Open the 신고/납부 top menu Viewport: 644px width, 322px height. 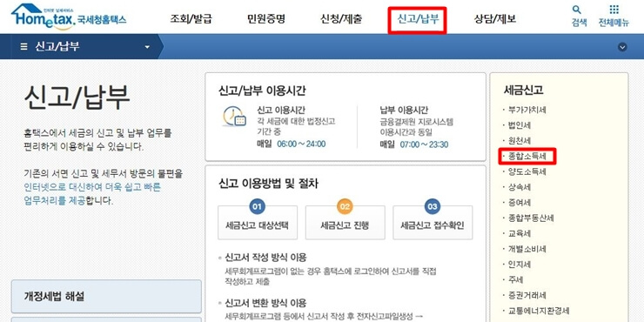click(417, 19)
